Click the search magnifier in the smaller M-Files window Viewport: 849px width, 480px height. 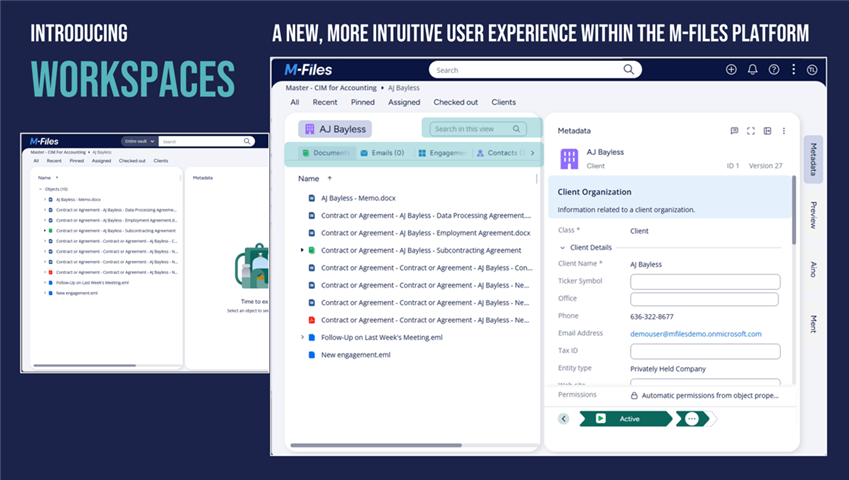[x=247, y=141]
